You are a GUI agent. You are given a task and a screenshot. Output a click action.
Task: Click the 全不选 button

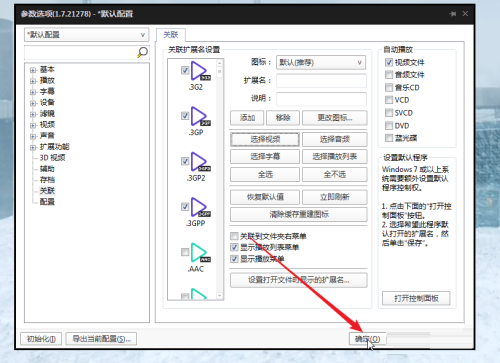pyautogui.click(x=335, y=174)
